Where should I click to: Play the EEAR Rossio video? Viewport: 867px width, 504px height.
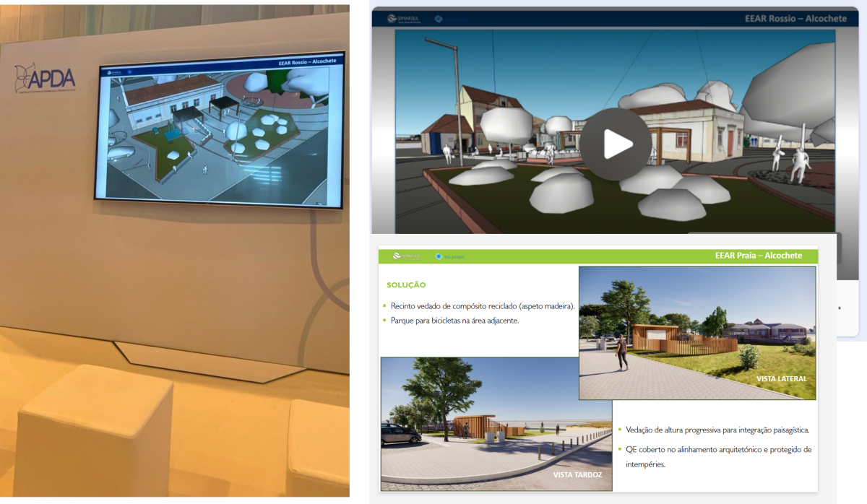[616, 144]
